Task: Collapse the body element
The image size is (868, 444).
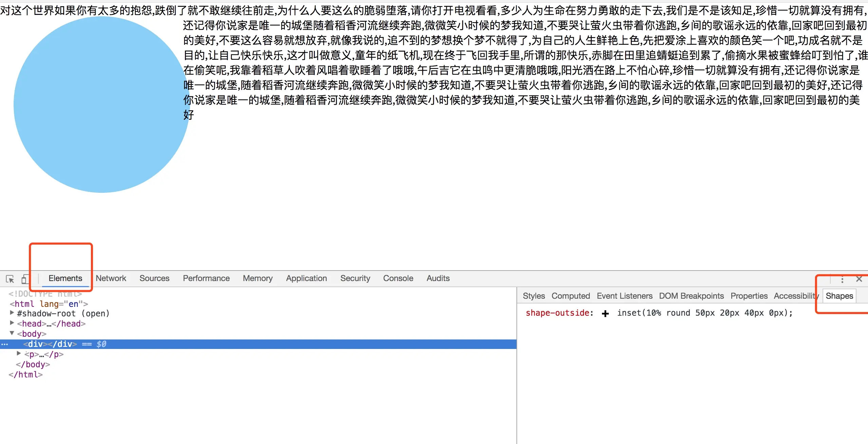Action: tap(12, 333)
